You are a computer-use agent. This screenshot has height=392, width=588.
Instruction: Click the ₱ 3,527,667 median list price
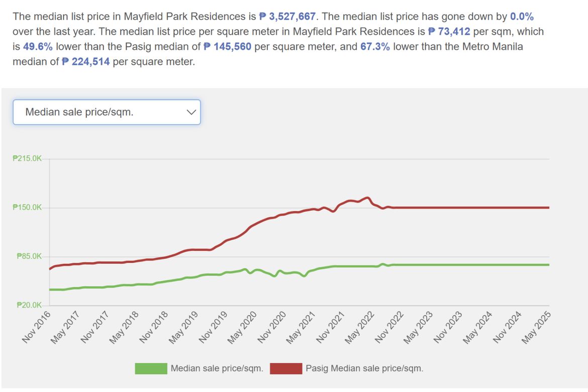pos(287,17)
